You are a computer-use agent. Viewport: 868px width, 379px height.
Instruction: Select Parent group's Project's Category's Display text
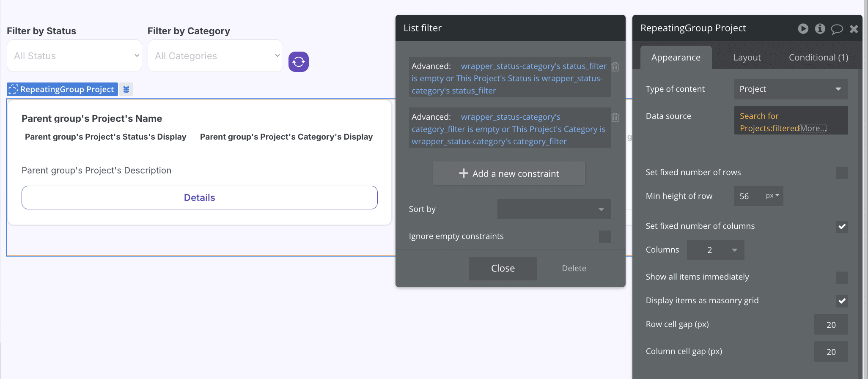(286, 137)
